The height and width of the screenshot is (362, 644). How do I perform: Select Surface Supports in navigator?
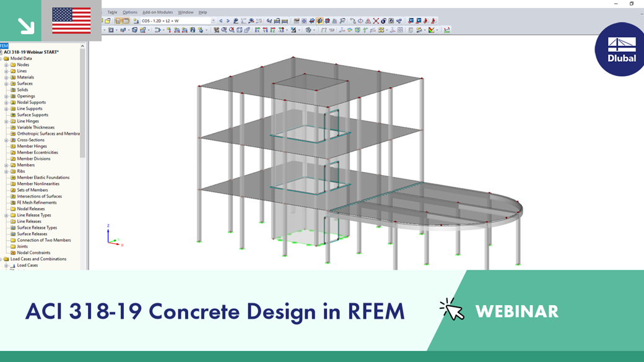pos(32,115)
